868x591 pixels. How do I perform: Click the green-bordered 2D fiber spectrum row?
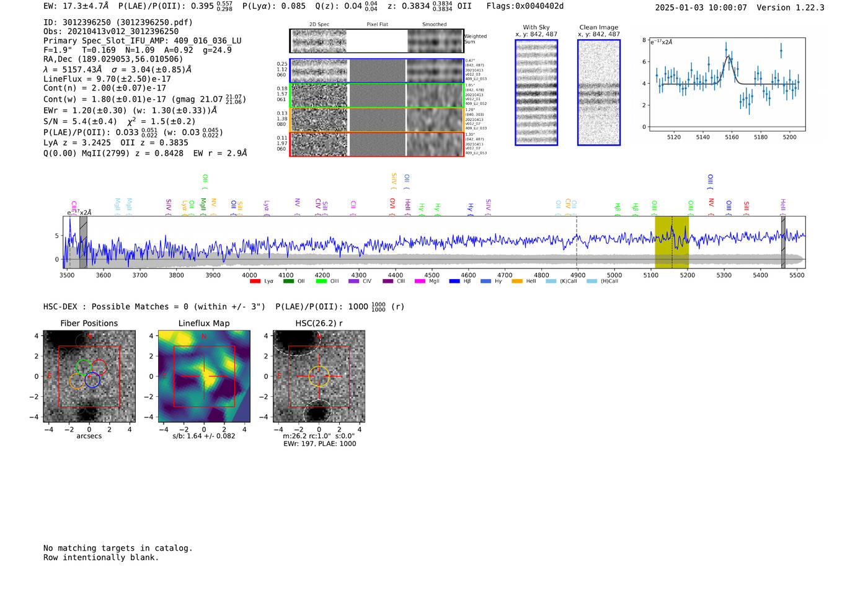[x=376, y=96]
